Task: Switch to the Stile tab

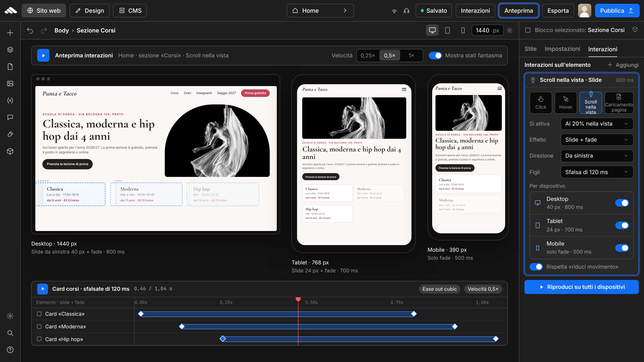Action: [x=530, y=49]
